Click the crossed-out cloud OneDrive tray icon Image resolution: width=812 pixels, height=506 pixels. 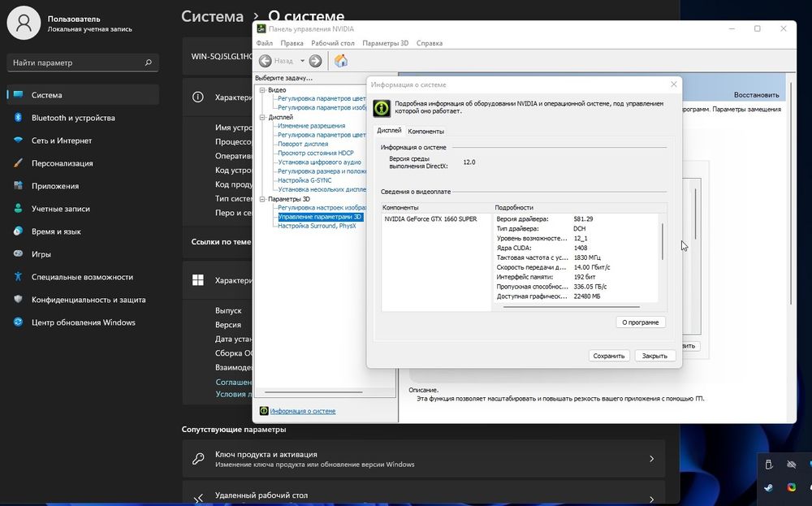pos(792,465)
